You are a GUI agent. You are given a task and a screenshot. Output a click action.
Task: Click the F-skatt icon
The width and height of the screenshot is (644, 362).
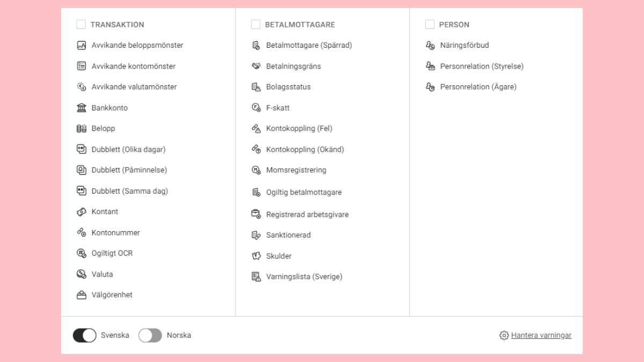point(256,108)
